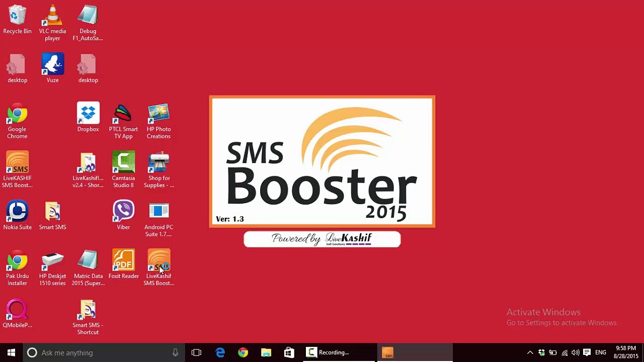This screenshot has width=644, height=362.
Task: Open the Smart SMS folder icon
Action: click(52, 216)
